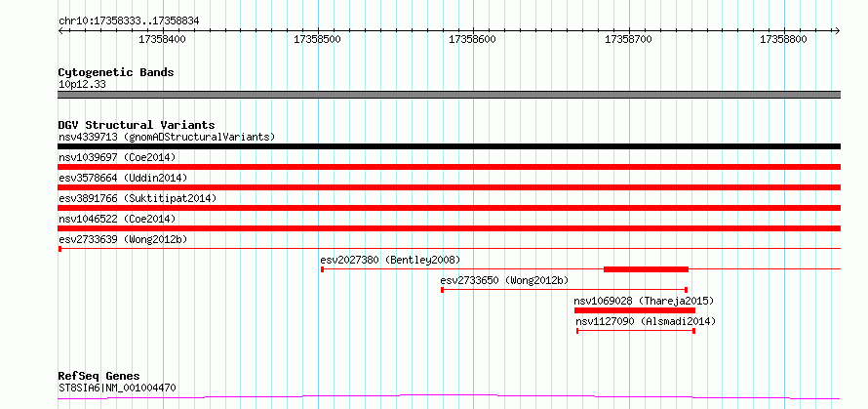Select the black nsv4339713 variant bar
The height and width of the screenshot is (409, 868).
click(x=450, y=146)
